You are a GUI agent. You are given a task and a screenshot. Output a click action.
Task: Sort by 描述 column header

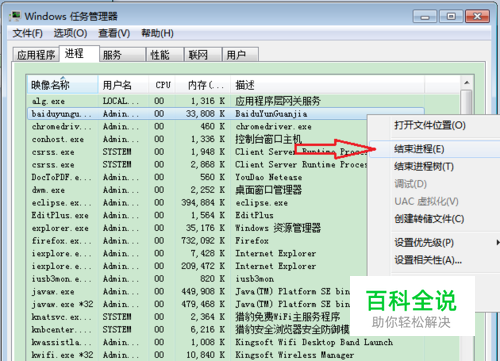(327, 85)
